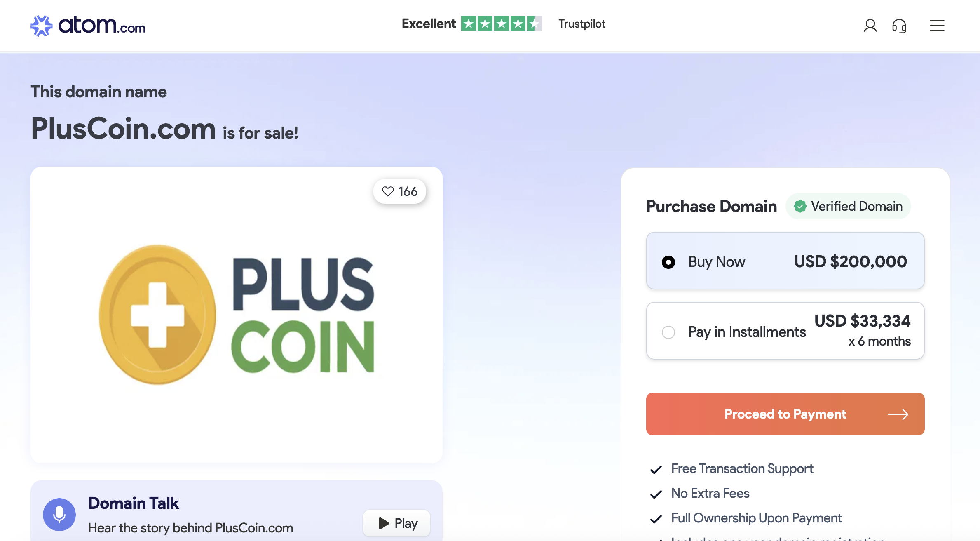Image resolution: width=980 pixels, height=541 pixels.
Task: Open the hamburger menu
Action: pyautogui.click(x=937, y=26)
